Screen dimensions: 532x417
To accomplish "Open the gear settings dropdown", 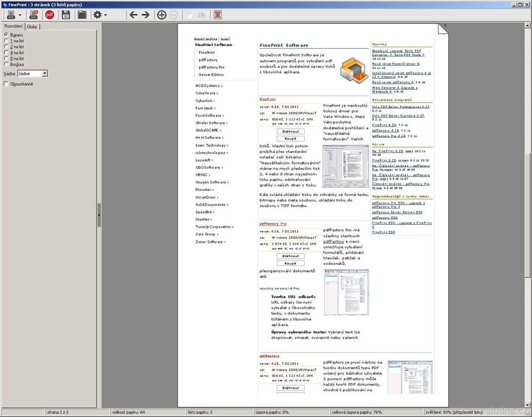I will tap(100, 15).
